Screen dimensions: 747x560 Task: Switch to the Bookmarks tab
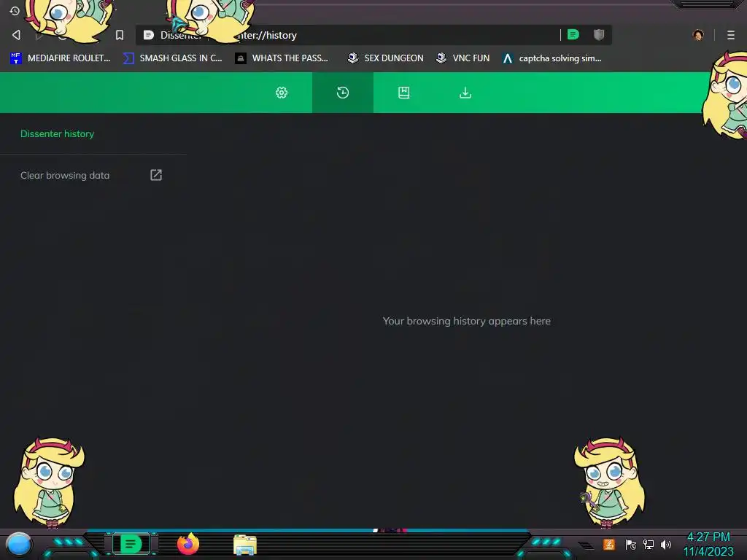[404, 93]
